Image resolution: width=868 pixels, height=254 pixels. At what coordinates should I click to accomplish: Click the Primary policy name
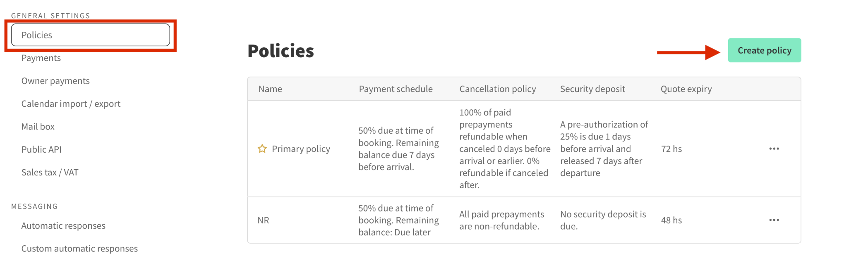pyautogui.click(x=301, y=149)
